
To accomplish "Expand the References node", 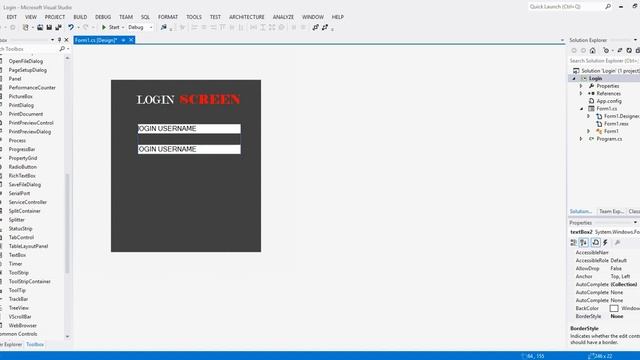I will (x=581, y=93).
